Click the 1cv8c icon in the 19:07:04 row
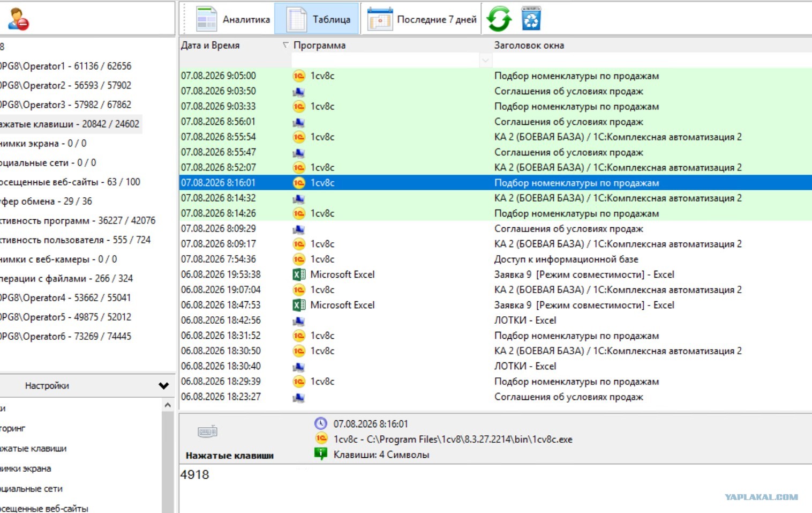Image resolution: width=812 pixels, height=513 pixels. pyautogui.click(x=299, y=290)
